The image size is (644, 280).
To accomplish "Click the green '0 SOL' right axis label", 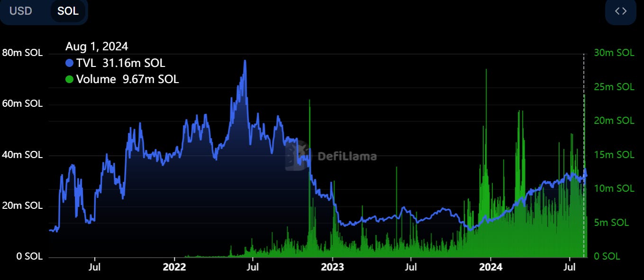I will coord(607,256).
